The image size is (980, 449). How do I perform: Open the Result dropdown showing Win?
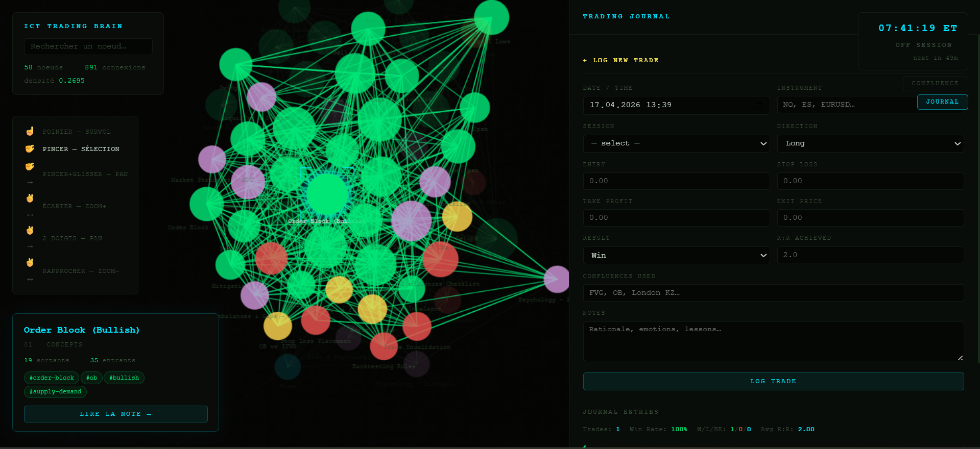tap(676, 256)
